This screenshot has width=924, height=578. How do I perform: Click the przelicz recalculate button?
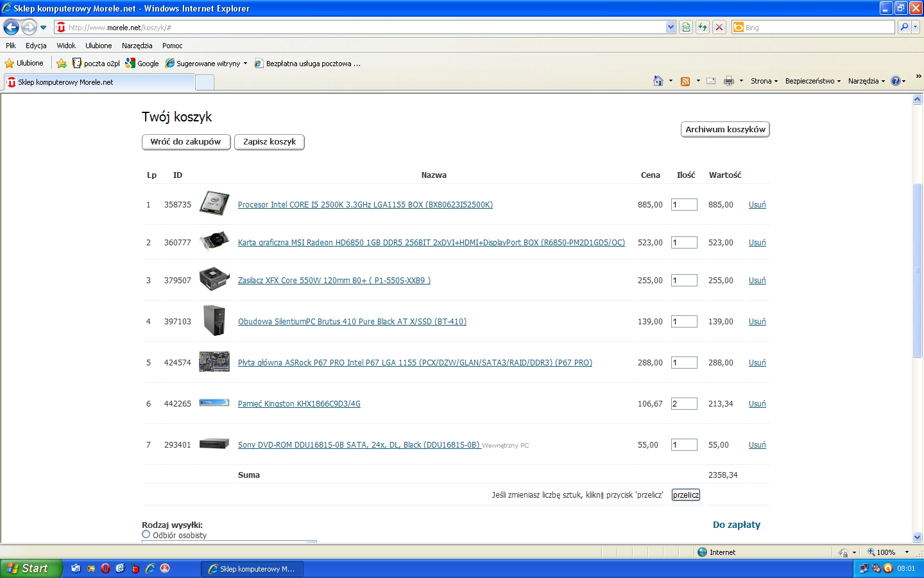click(686, 495)
